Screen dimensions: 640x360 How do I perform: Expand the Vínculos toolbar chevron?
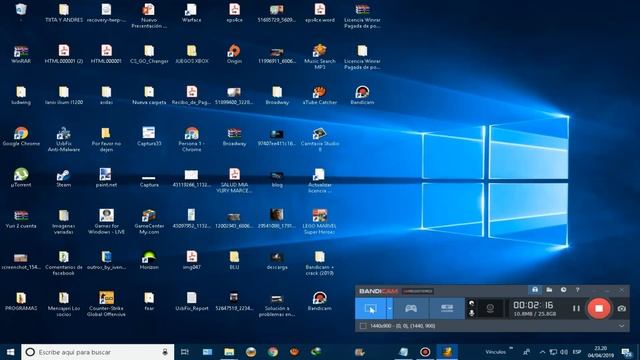pyautogui.click(x=511, y=348)
